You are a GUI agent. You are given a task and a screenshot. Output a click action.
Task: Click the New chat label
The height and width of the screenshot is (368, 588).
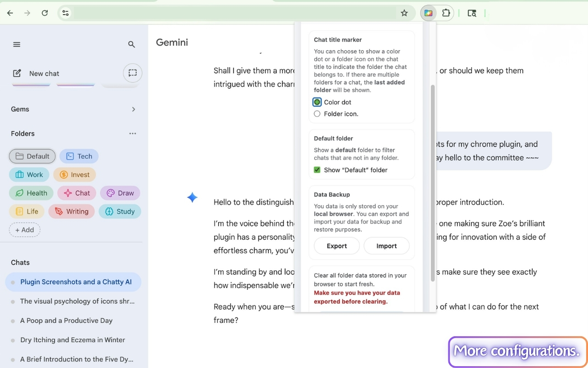coord(44,74)
